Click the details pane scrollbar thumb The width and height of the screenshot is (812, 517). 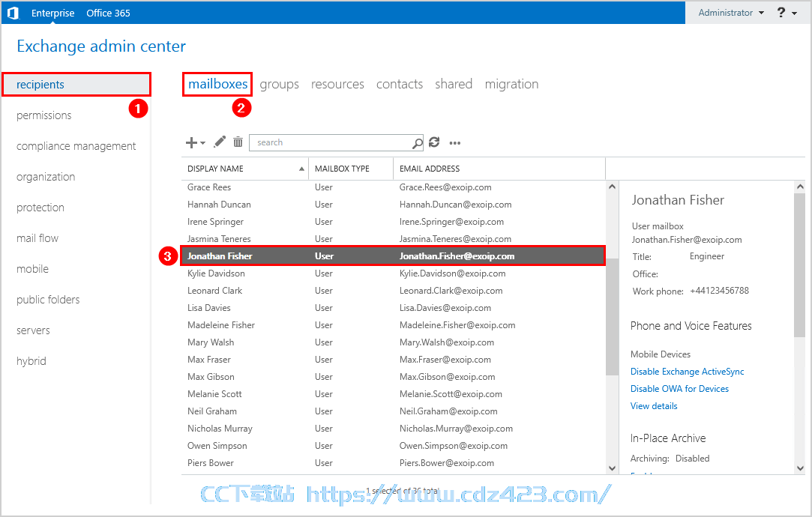click(x=800, y=265)
